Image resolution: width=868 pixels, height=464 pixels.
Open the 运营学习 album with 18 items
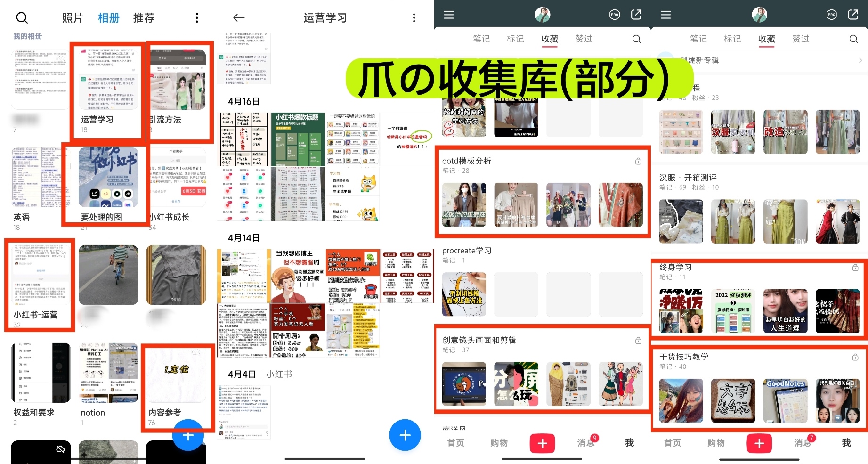(107, 91)
